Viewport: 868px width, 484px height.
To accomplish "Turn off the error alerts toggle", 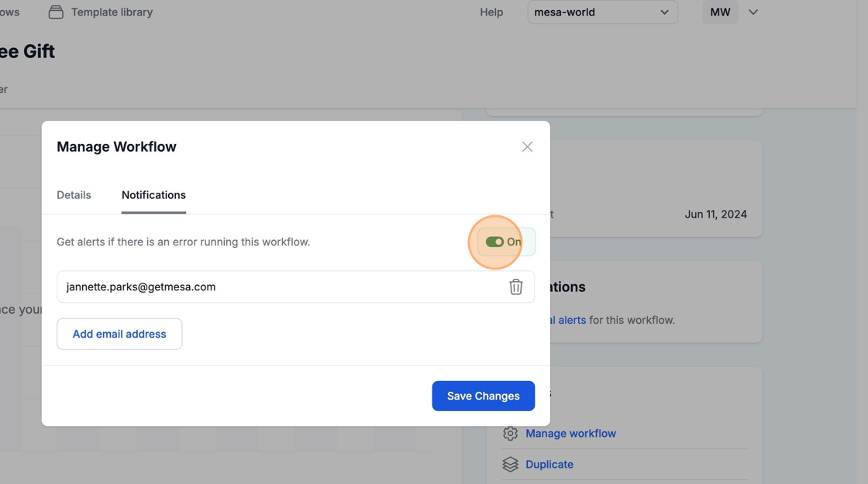I will (x=495, y=242).
